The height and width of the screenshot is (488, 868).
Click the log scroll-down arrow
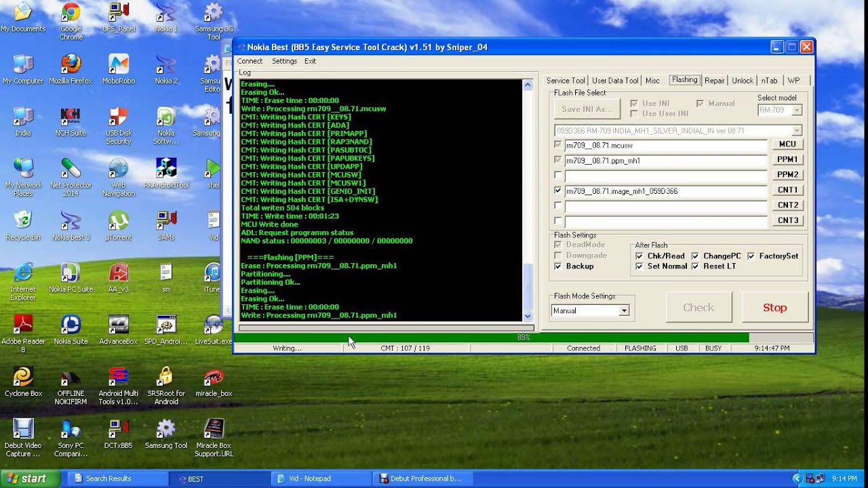(528, 316)
